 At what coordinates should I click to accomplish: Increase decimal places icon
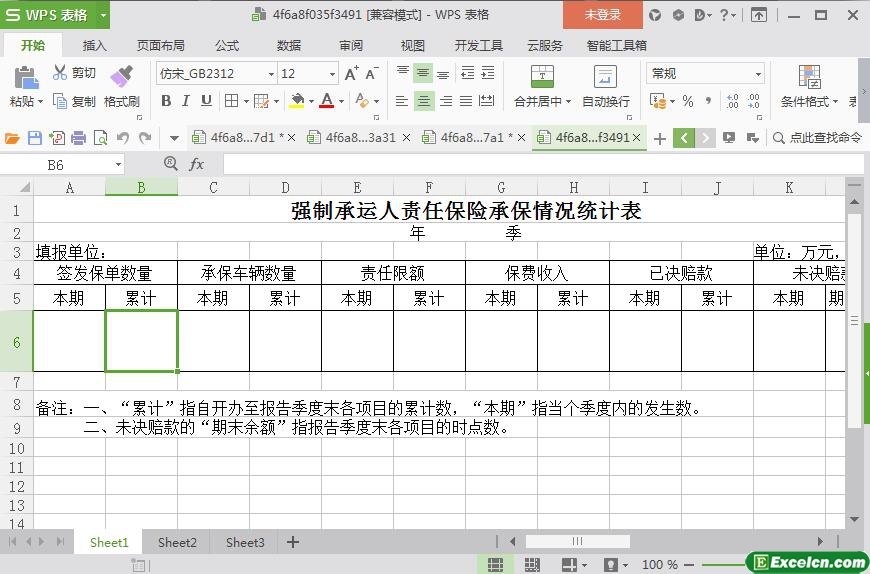pos(732,101)
